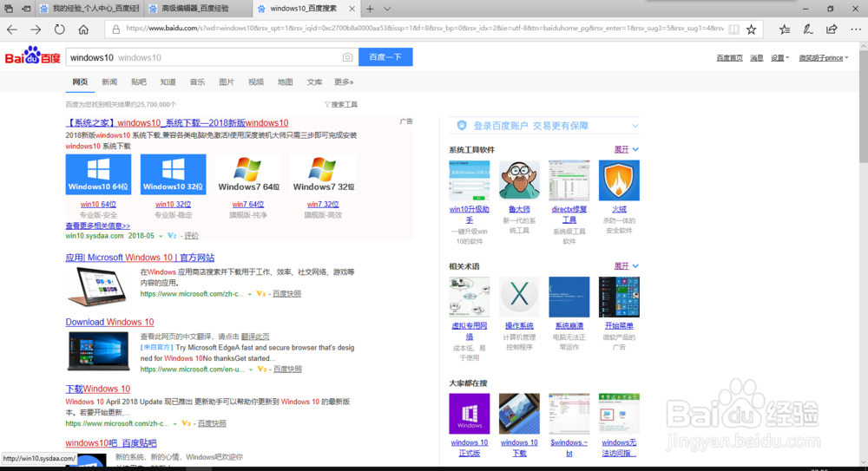The width and height of the screenshot is (868, 471).
Task: Open 系统崩溃 blue screen thumbnail
Action: point(569,297)
